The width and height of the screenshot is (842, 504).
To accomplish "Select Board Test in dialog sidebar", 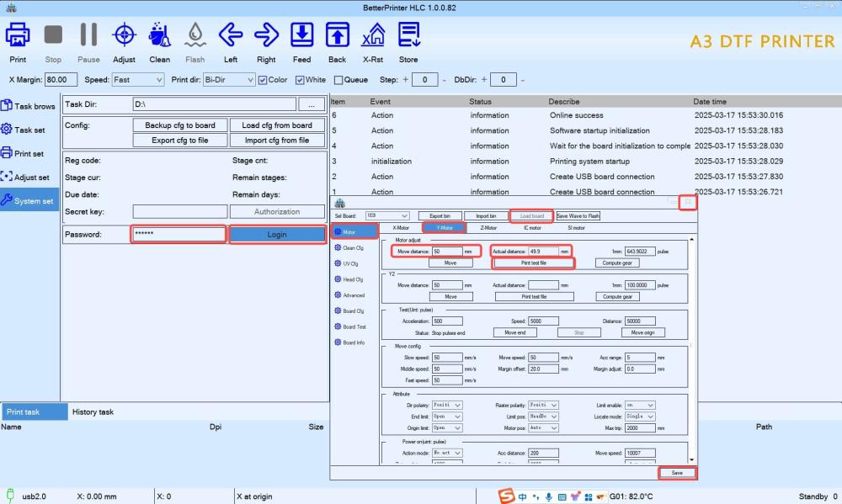I will 350,326.
